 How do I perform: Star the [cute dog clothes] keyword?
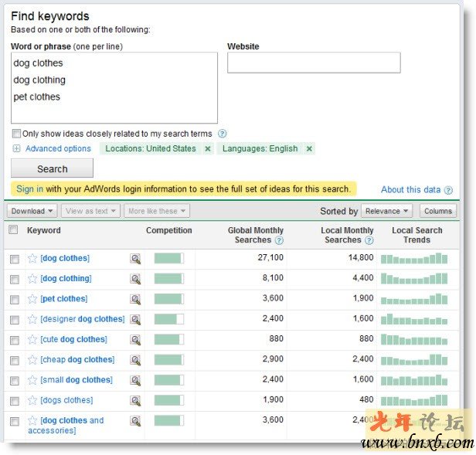point(32,339)
